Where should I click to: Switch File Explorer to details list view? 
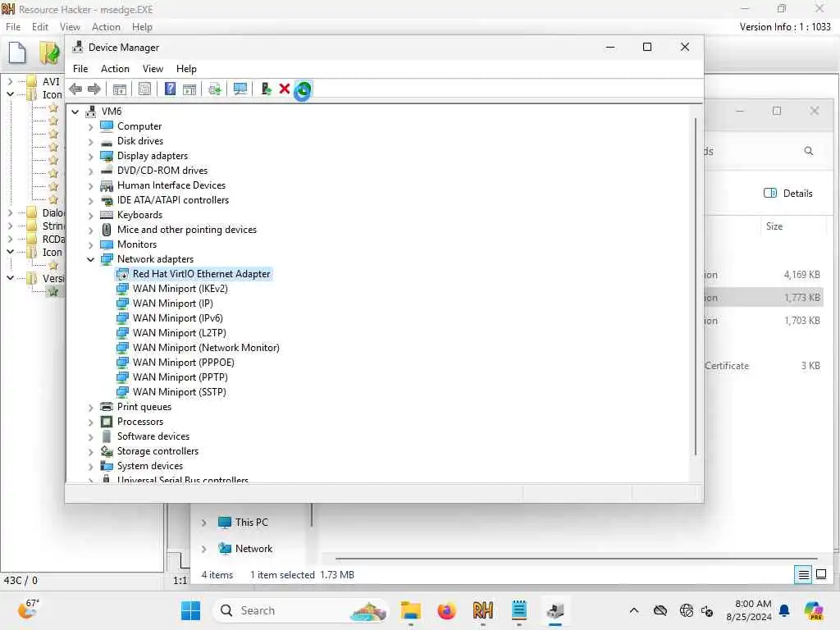point(804,575)
